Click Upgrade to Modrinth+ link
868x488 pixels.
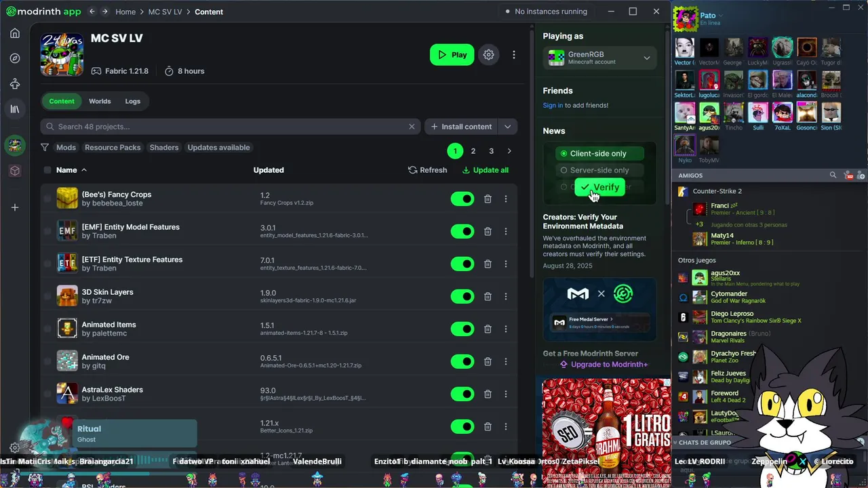click(x=604, y=364)
